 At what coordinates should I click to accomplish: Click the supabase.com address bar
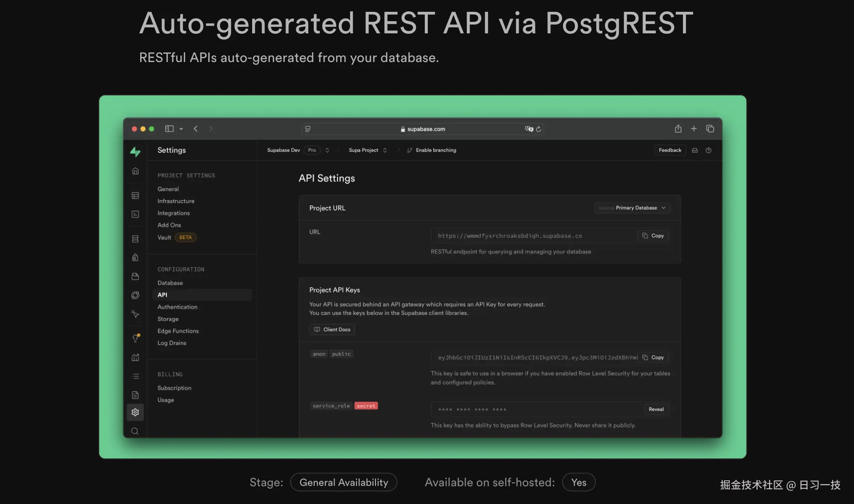(422, 129)
